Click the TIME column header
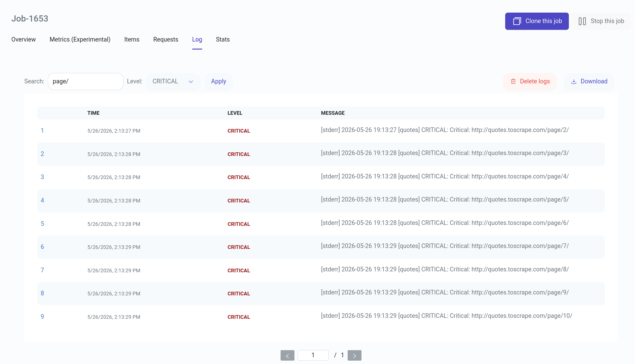Image resolution: width=635 pixels, height=364 pixels. click(93, 113)
